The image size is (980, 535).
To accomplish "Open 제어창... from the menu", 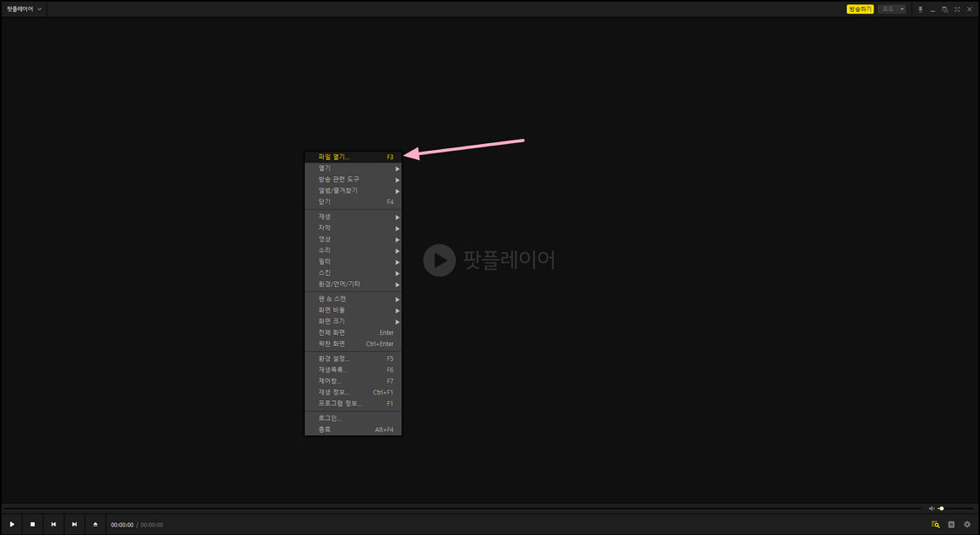I will coord(353,382).
